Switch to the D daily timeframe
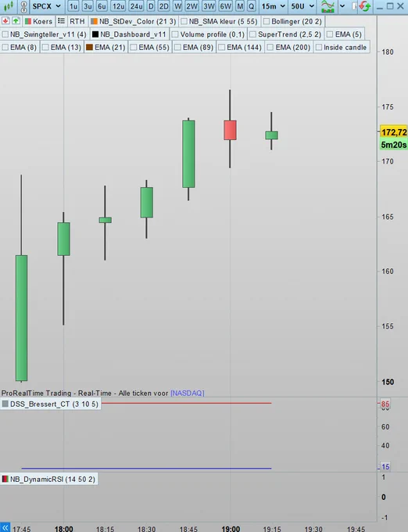 (x=151, y=6)
